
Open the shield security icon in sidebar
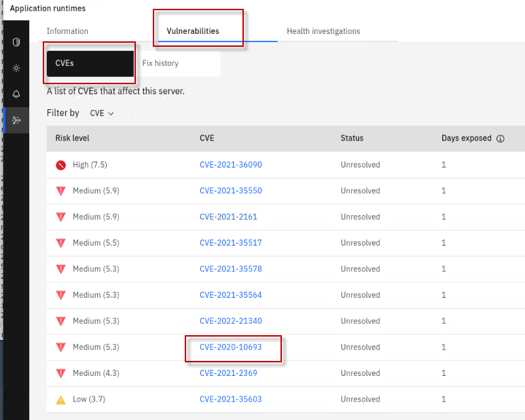point(16,42)
